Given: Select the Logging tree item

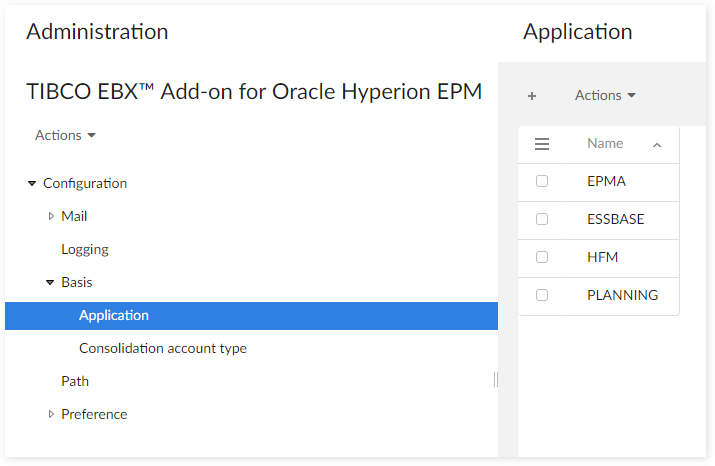Looking at the screenshot, I should [85, 249].
